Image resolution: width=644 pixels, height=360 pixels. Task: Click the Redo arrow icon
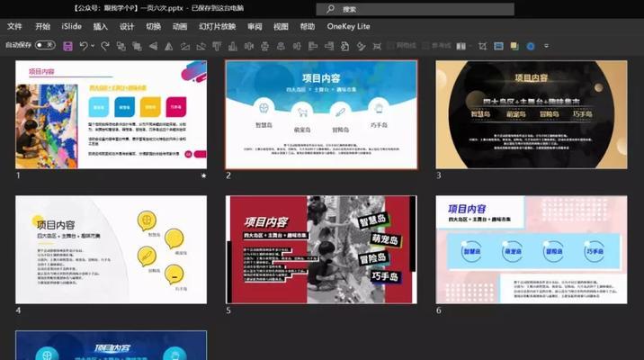click(x=105, y=46)
